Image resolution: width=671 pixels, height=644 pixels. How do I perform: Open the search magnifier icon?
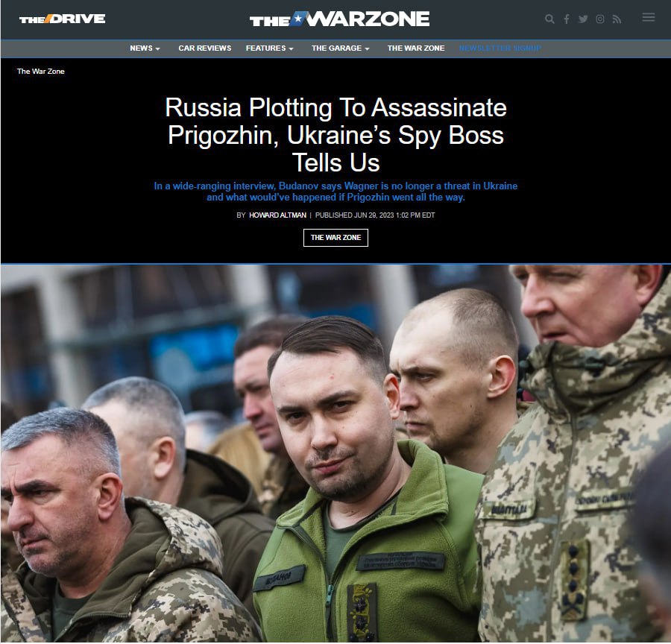[x=549, y=19]
